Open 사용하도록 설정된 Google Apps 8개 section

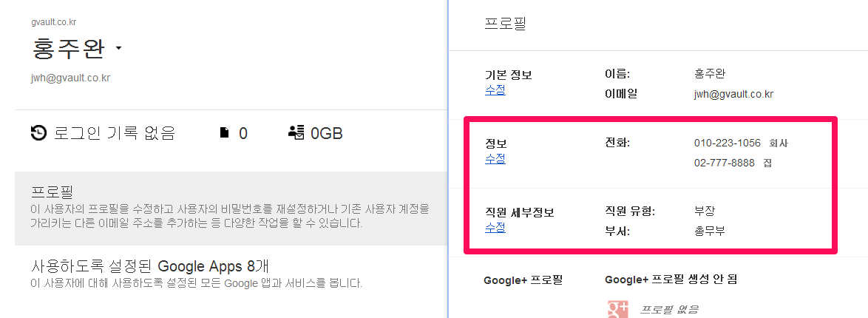tap(231, 274)
